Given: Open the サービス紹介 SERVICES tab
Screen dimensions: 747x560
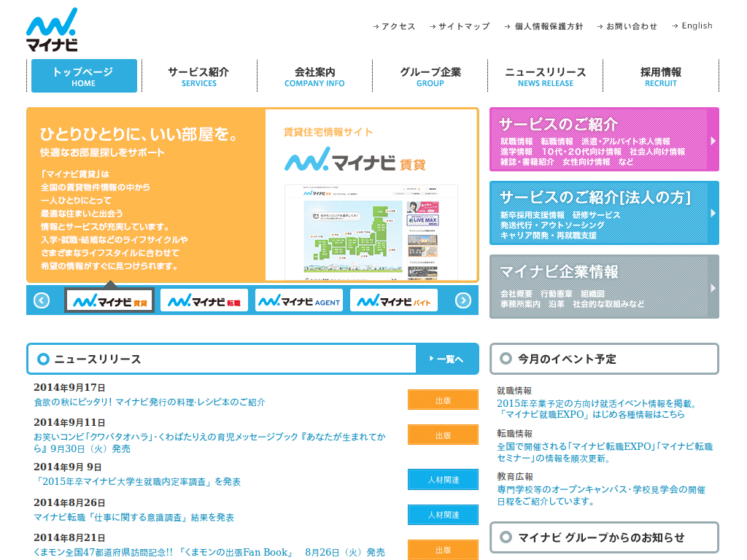Looking at the screenshot, I should (198, 76).
